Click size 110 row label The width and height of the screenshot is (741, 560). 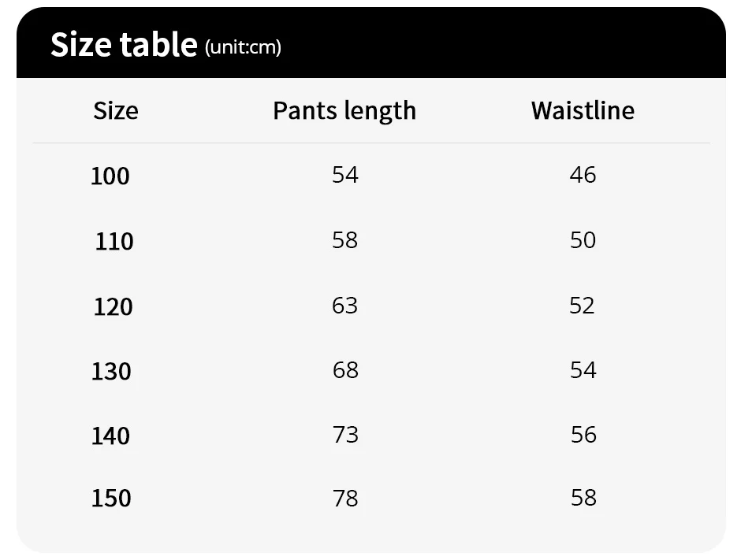pyautogui.click(x=114, y=241)
